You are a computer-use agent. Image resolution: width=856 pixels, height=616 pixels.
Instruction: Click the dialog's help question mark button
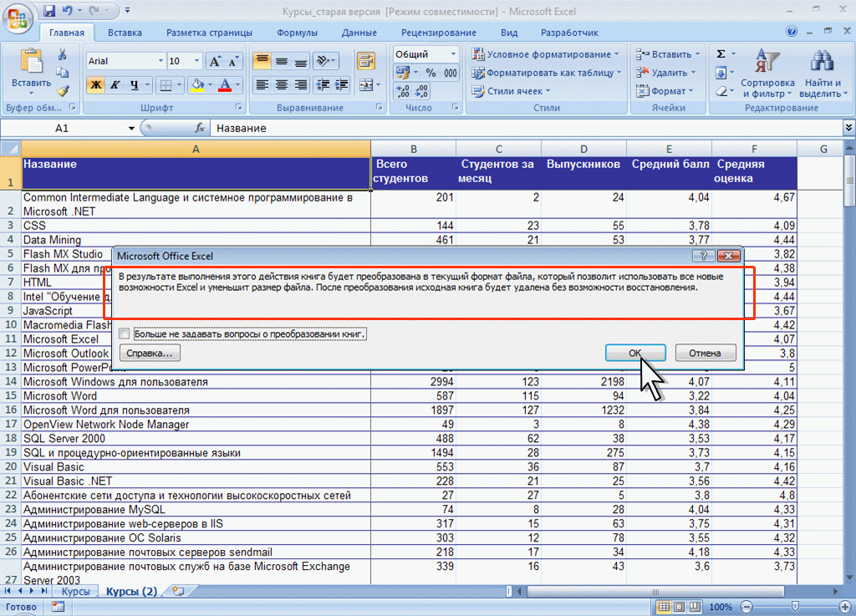click(703, 256)
